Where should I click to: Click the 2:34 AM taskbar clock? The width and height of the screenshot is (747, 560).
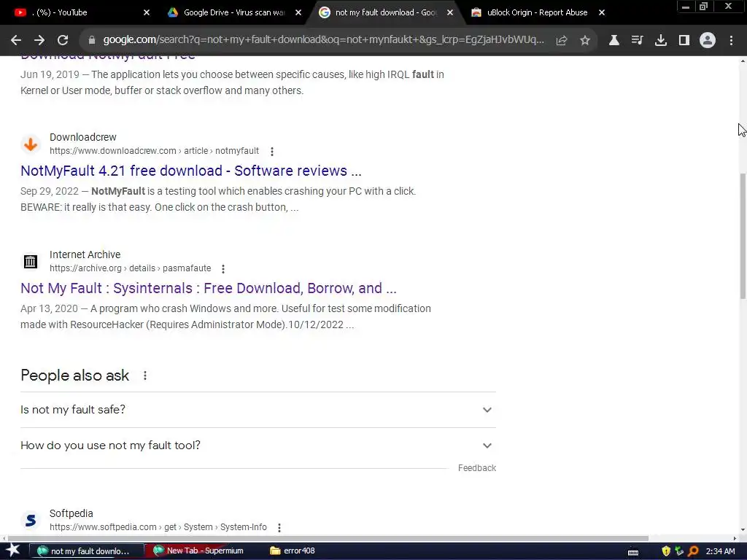720,551
